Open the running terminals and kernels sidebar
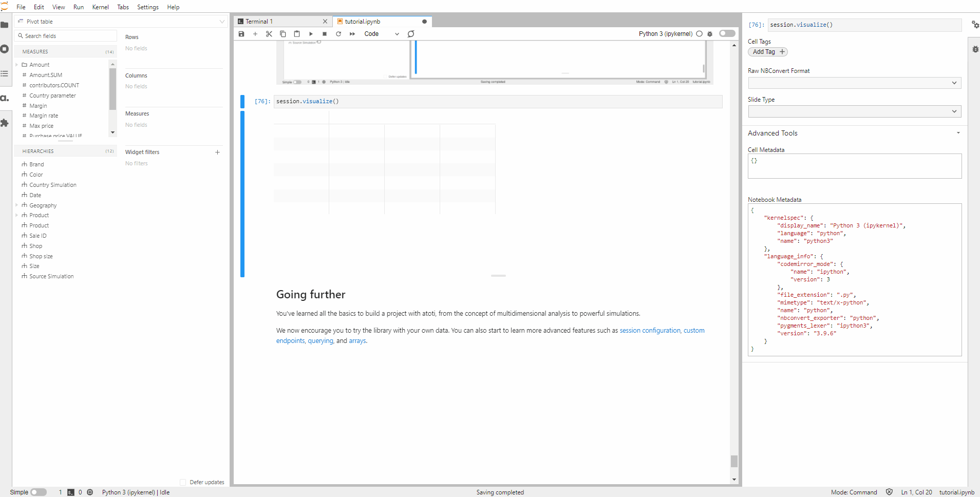 coord(5,49)
